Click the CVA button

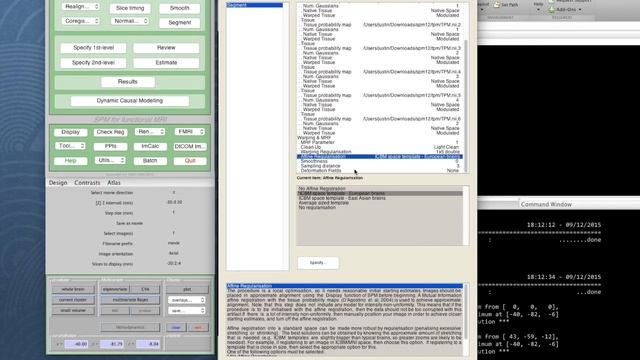pos(145,289)
